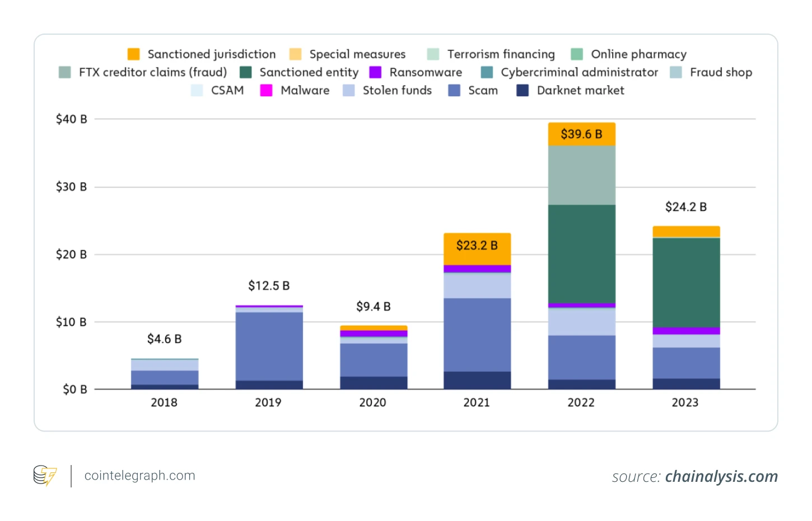Click the 2023 bar's Sanctioned jurisdiction segment

[x=686, y=232]
